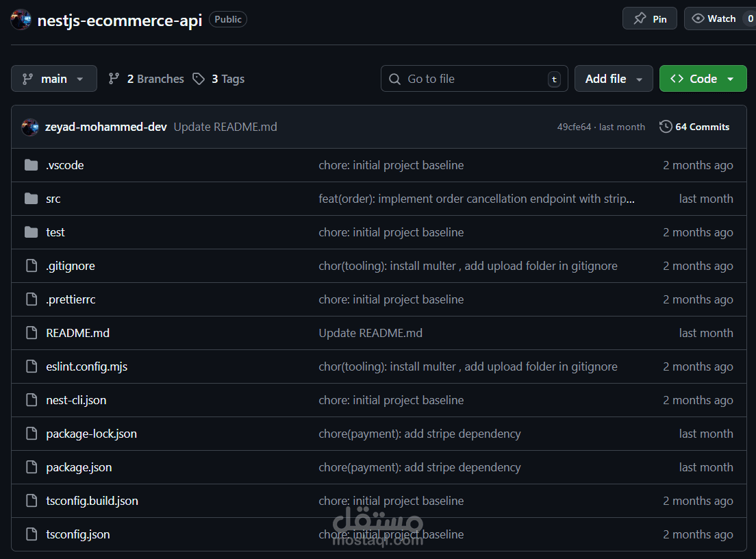Open package-lock.json row's add stripe dependency commit

[420, 434]
